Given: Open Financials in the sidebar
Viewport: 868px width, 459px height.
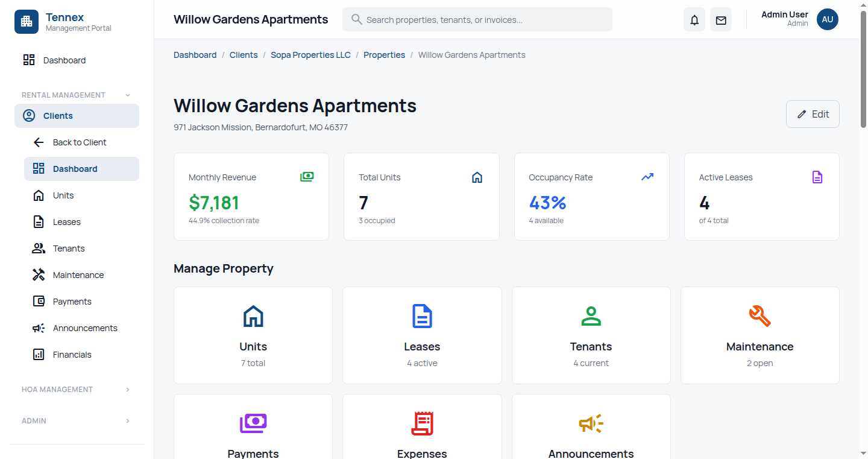Looking at the screenshot, I should (72, 355).
